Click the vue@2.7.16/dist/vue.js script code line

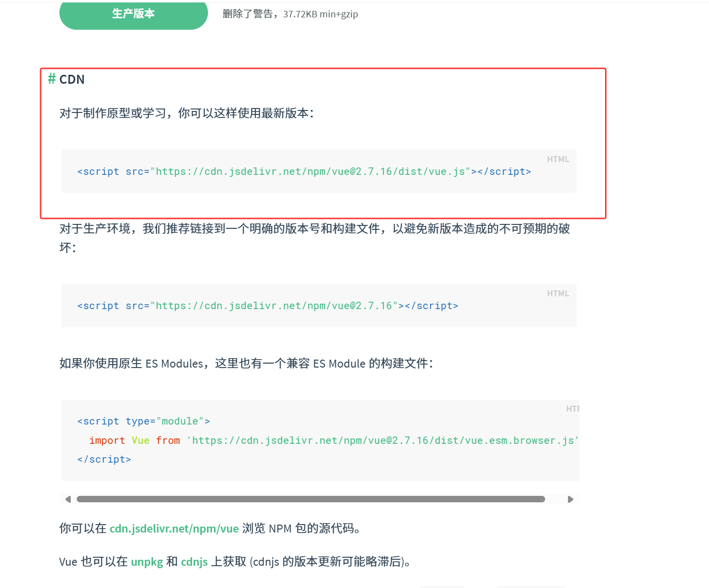tap(304, 171)
